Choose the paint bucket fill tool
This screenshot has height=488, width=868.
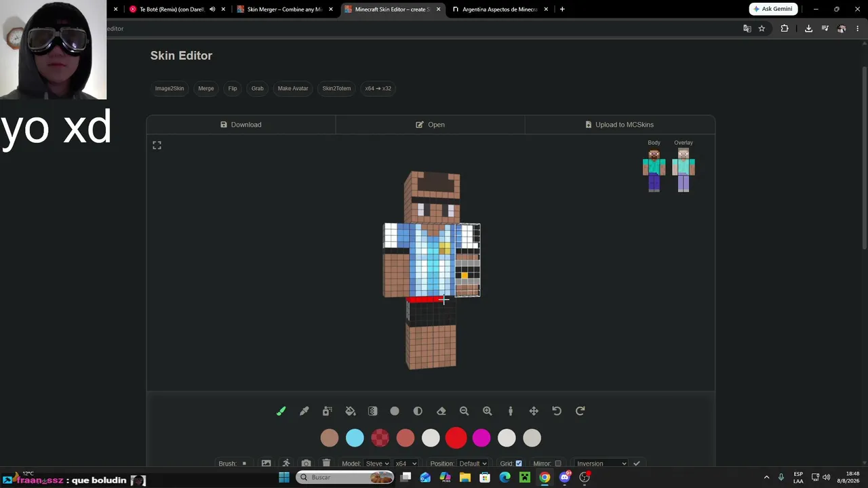pos(351,411)
